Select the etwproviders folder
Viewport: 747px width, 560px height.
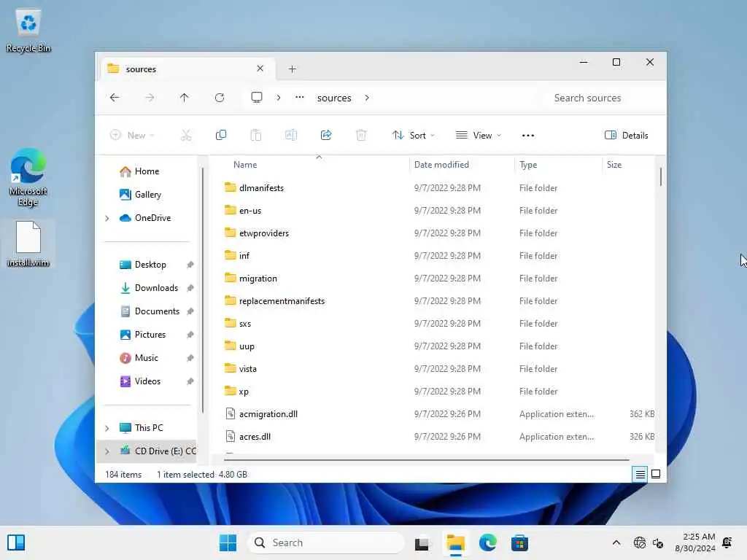264,233
